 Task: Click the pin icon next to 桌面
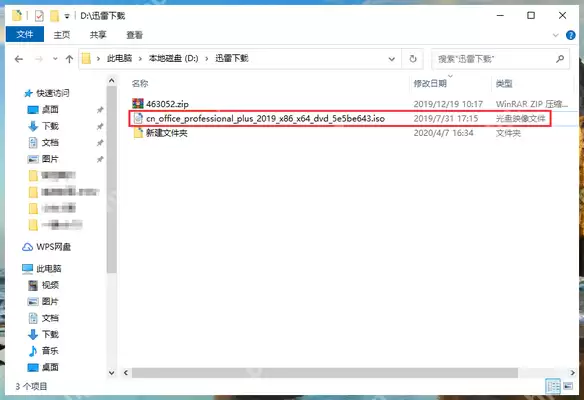point(100,110)
